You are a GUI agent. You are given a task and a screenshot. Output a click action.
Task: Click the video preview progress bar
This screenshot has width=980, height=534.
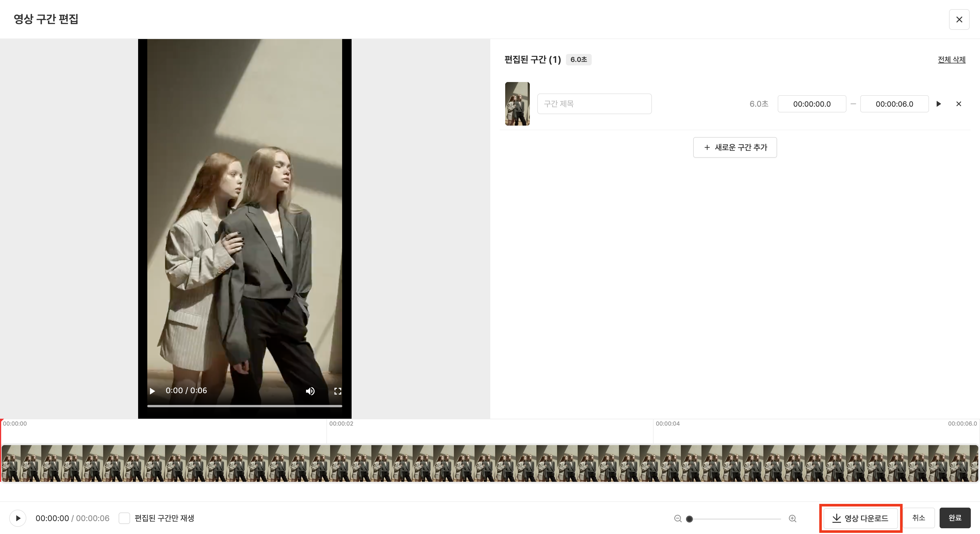pos(245,406)
